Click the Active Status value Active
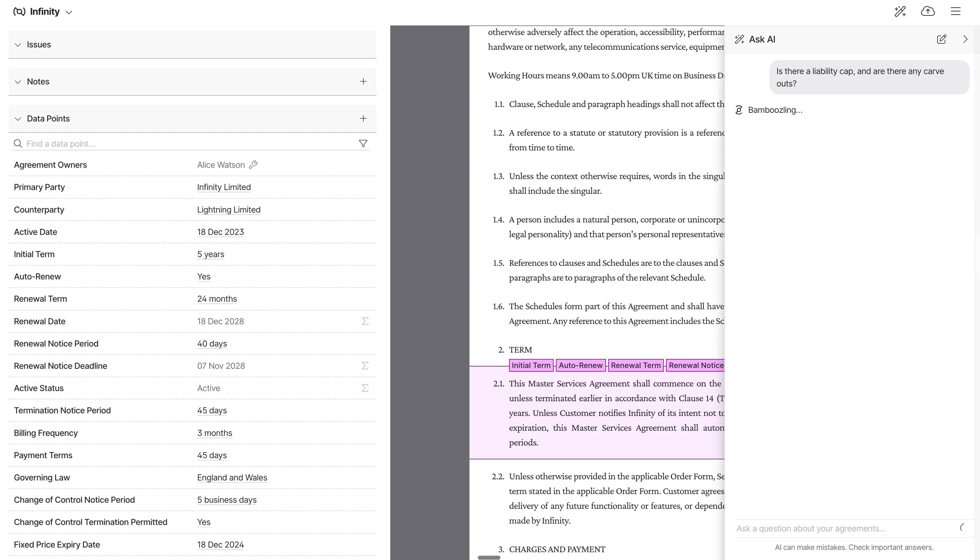 pos(209,388)
